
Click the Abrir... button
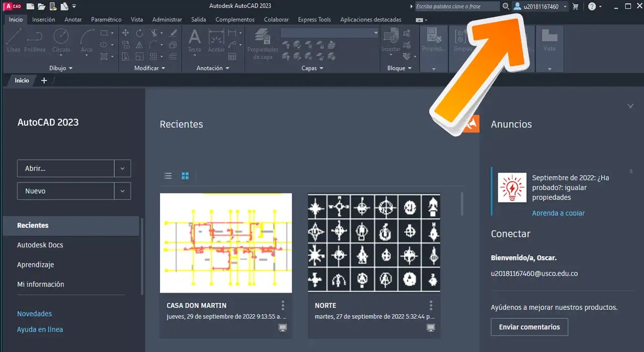(x=65, y=168)
